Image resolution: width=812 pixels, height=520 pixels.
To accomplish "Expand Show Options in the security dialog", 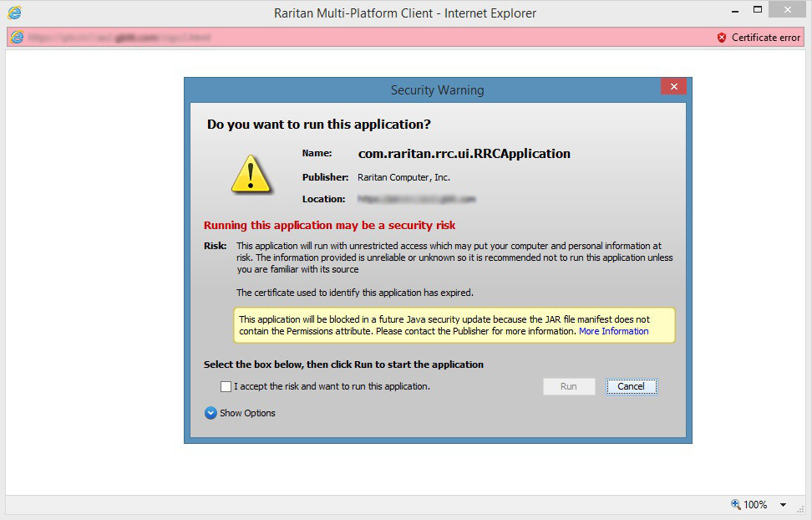I will pyautogui.click(x=211, y=413).
